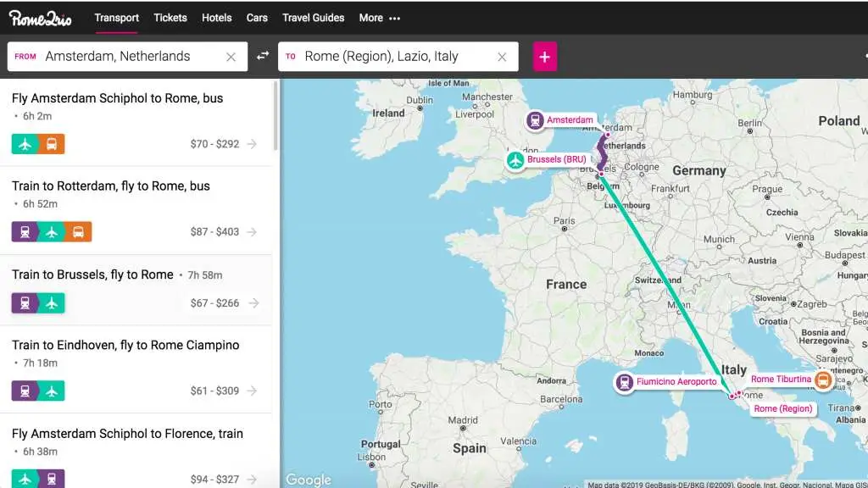
Task: Select the purple train icon on Train to Brussels
Action: tap(23, 302)
